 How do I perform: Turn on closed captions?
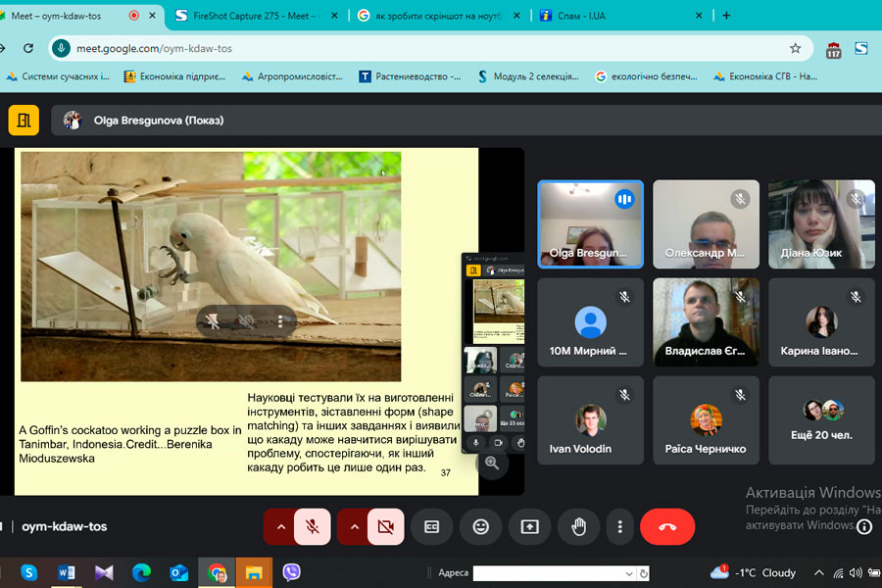431,526
